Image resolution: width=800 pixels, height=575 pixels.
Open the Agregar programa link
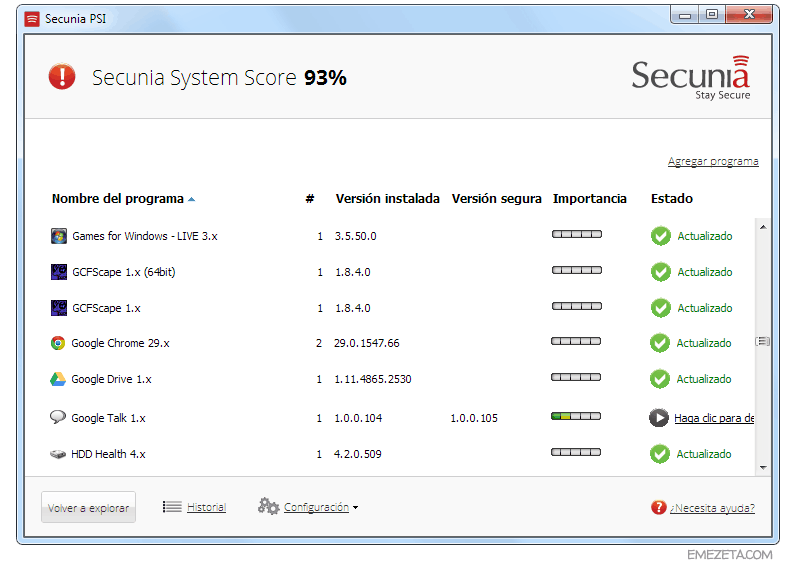713,161
